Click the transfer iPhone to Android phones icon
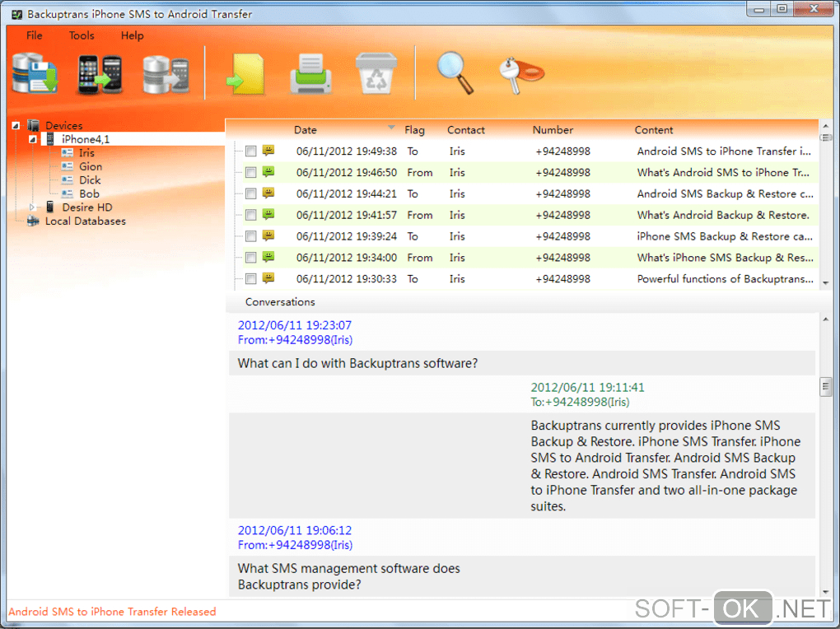Viewport: 840px width, 629px height. click(x=100, y=74)
